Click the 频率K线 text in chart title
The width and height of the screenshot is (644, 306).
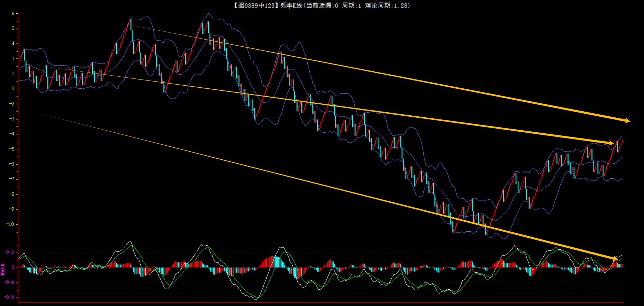pos(291,5)
